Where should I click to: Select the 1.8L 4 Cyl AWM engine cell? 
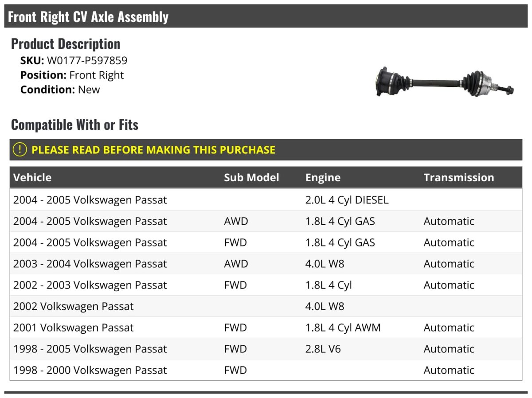[343, 328]
